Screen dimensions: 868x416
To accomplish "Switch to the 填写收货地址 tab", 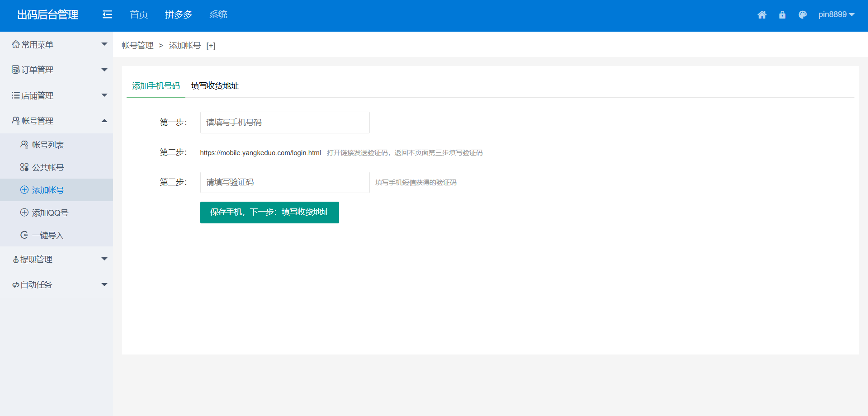I will pos(215,86).
